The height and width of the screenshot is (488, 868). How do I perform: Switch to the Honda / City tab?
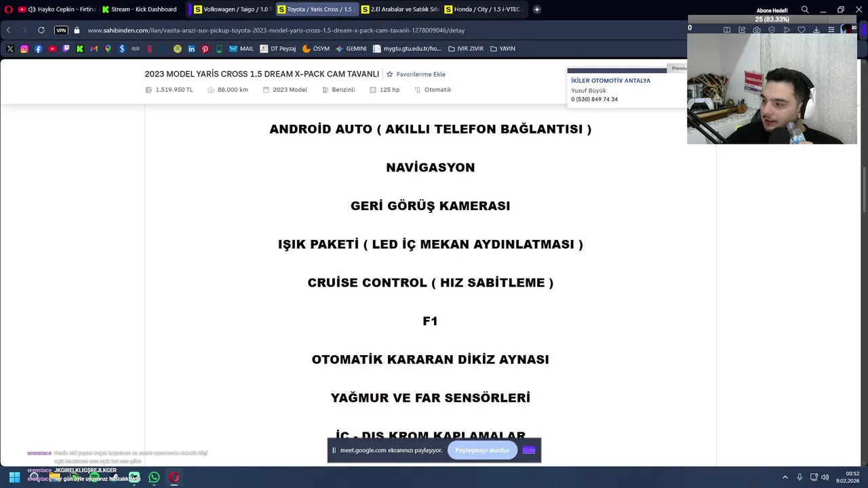(483, 9)
